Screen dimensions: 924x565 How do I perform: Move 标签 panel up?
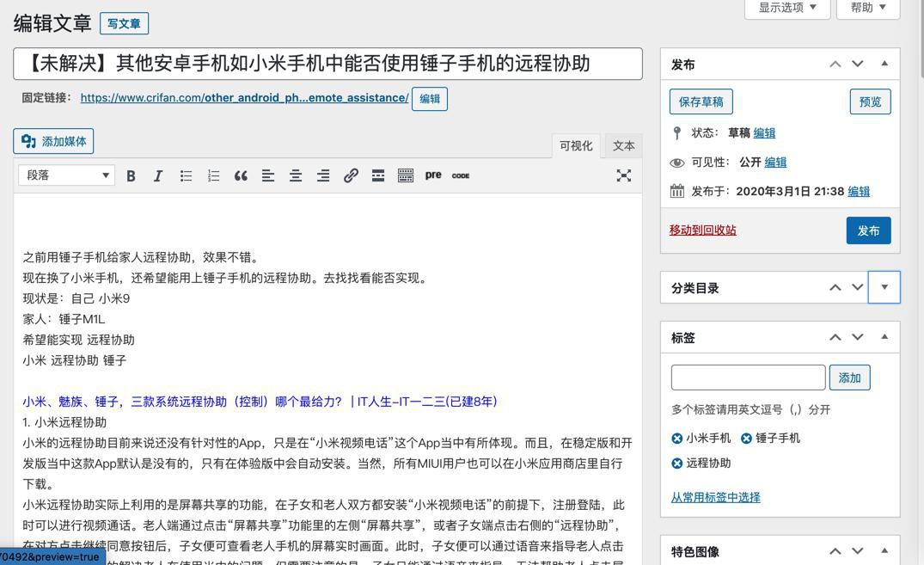(835, 337)
